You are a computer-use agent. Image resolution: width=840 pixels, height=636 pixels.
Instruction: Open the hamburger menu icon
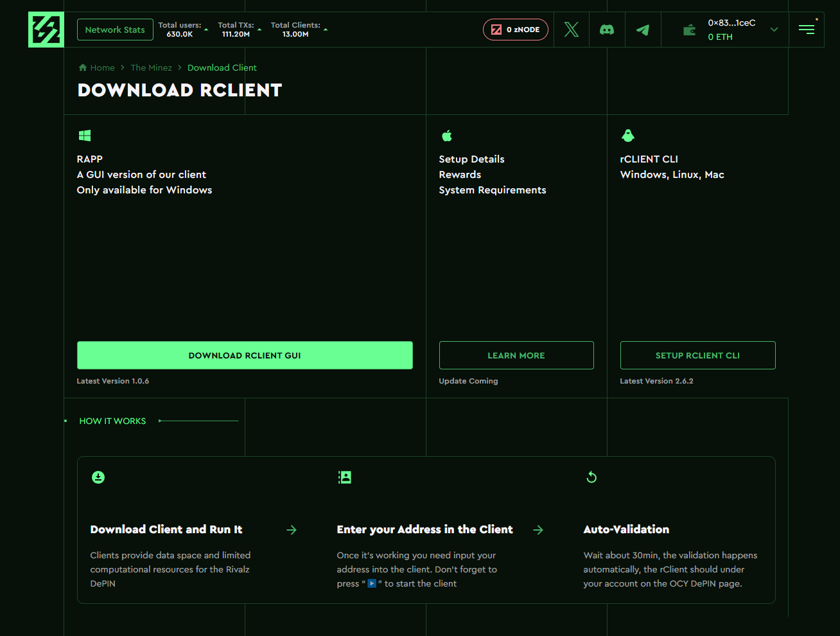[807, 30]
